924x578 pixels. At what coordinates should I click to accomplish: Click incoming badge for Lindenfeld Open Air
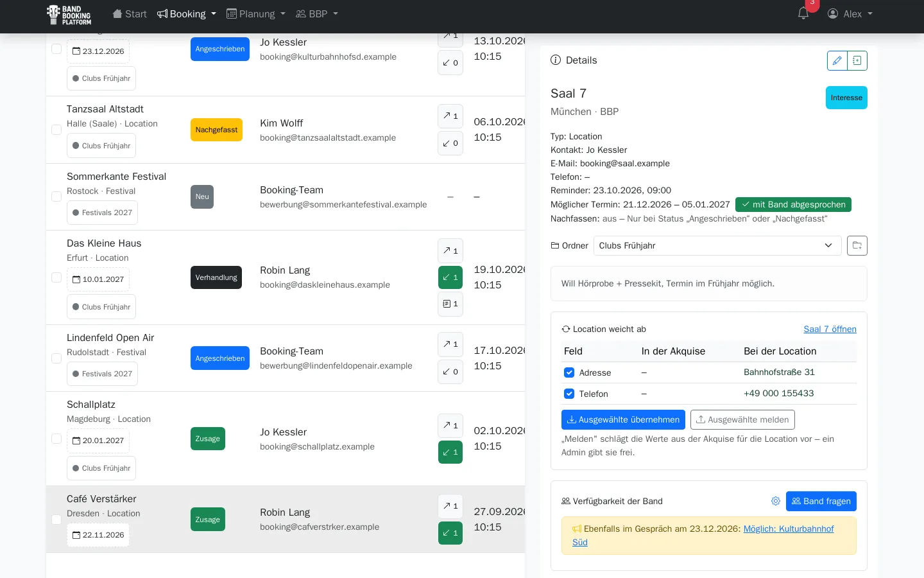pyautogui.click(x=450, y=372)
